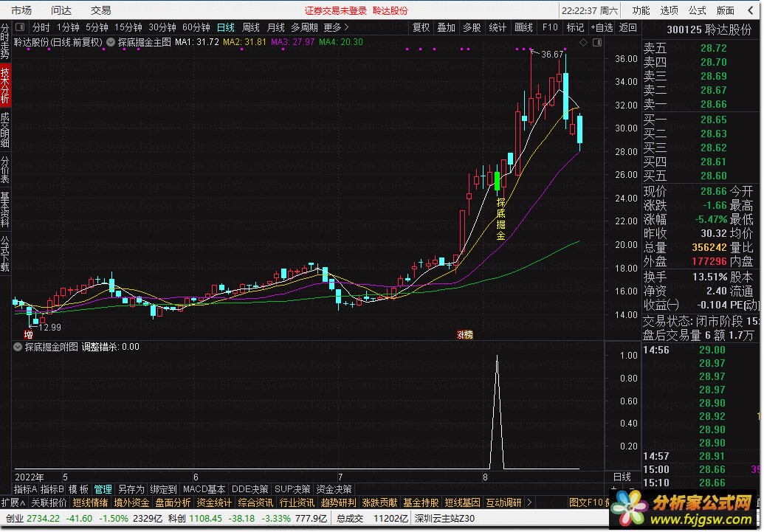Toggle the panel layout icon left of 分时
764x532 pixels.
point(20,27)
